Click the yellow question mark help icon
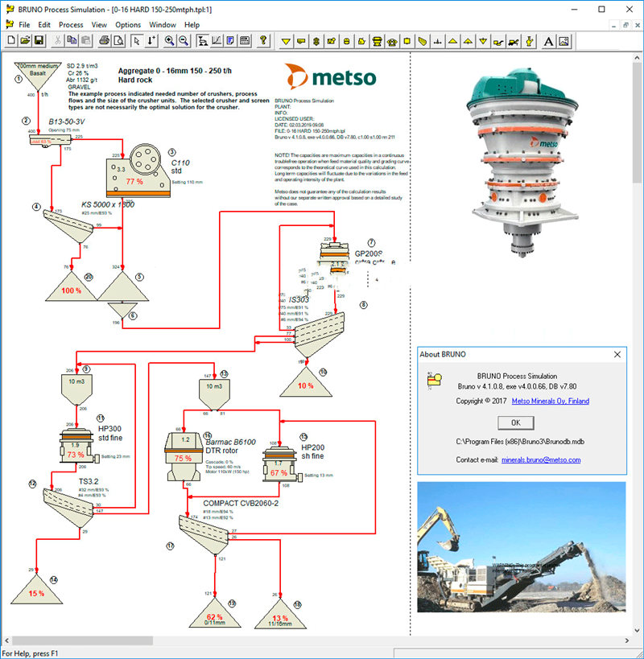The image size is (644, 659). coord(263,41)
